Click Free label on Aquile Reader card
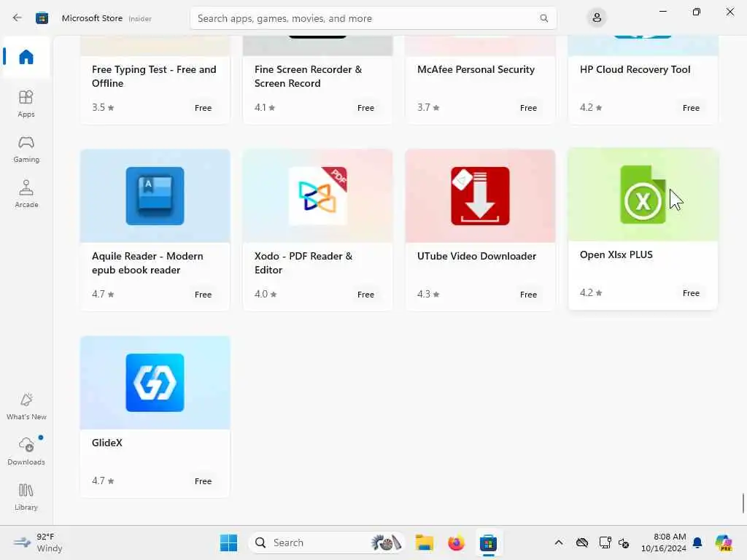Image resolution: width=747 pixels, height=560 pixels. (203, 295)
